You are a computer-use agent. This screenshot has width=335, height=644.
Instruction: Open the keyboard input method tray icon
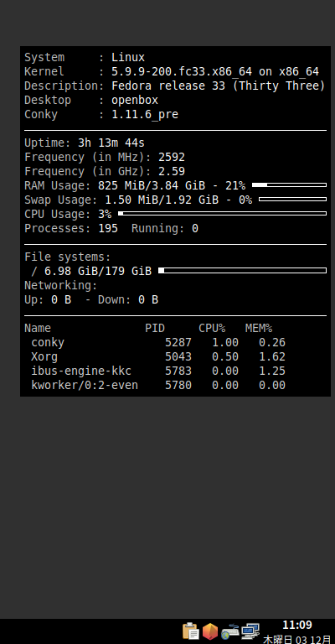tap(230, 631)
